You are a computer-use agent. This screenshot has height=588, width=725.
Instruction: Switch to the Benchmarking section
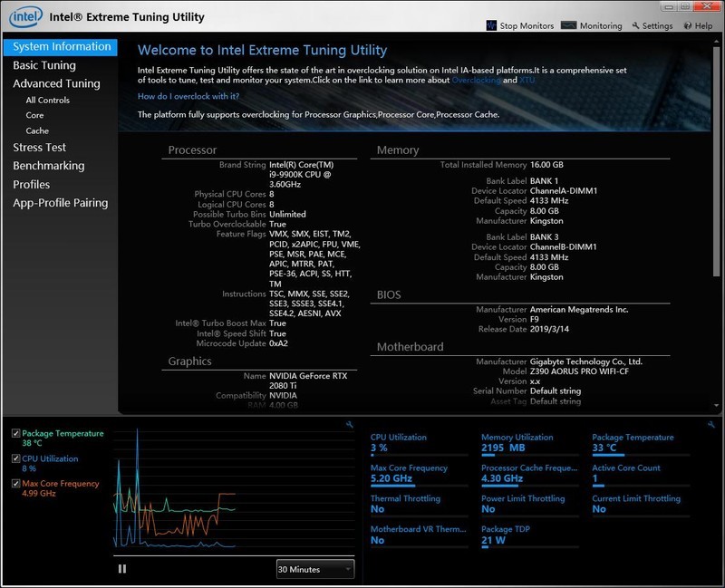(48, 166)
